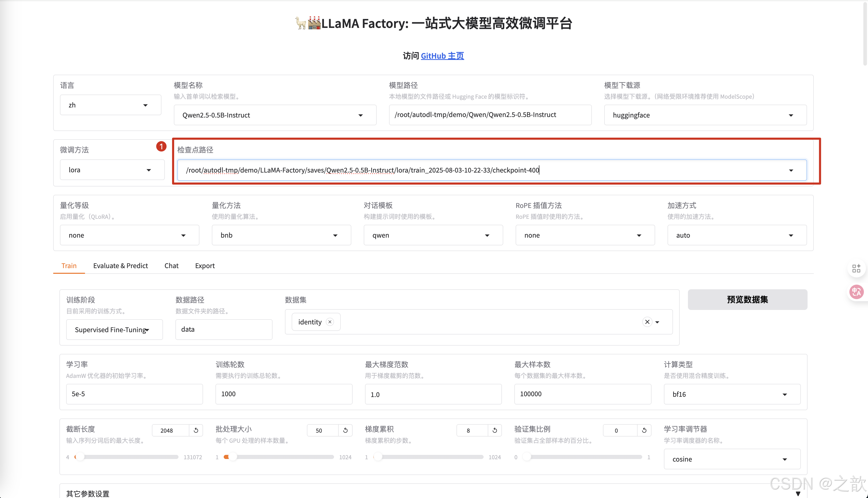Click the 数据路径 data input field
The image size is (868, 498).
[x=224, y=329]
